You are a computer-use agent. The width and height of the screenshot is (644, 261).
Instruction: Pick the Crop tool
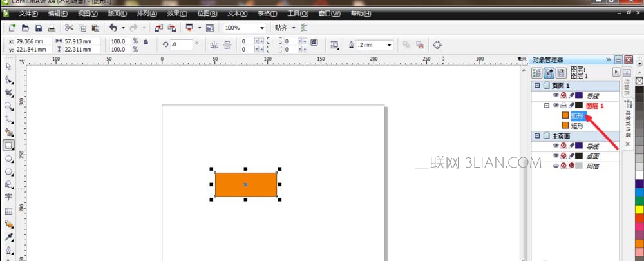pos(8,93)
